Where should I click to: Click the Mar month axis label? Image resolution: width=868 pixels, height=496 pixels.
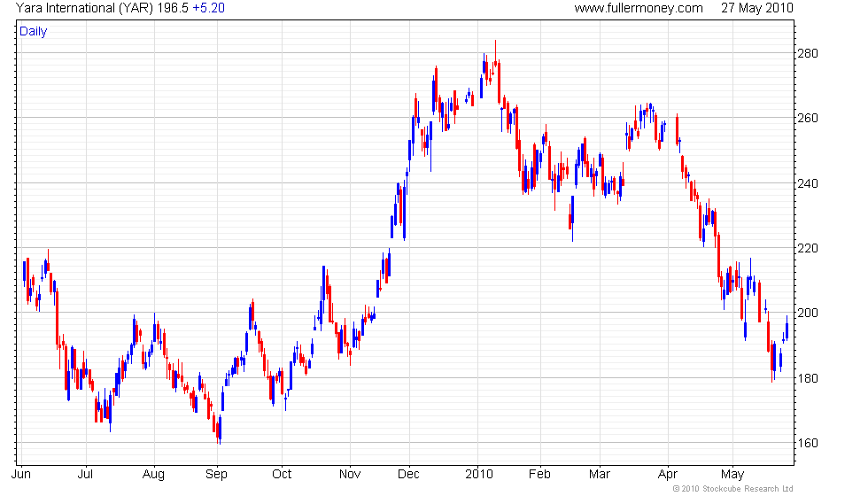[600, 475]
